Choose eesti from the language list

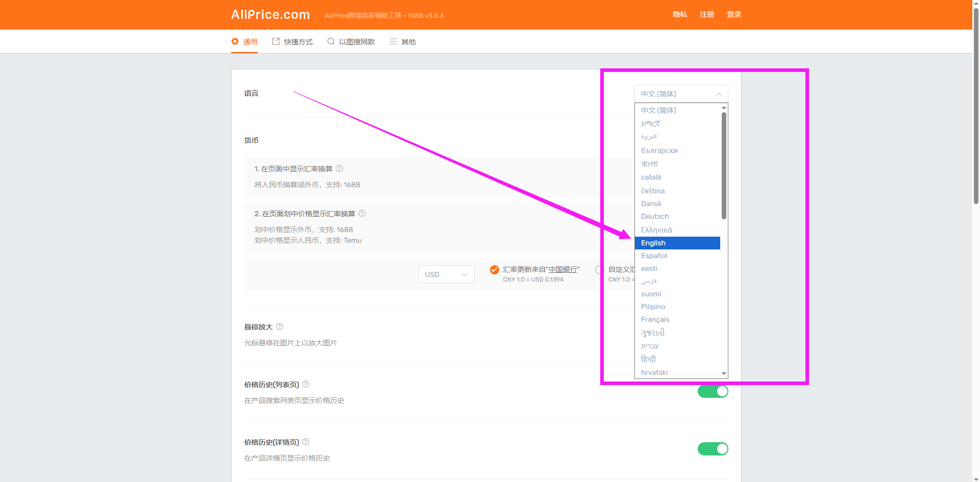click(x=677, y=268)
